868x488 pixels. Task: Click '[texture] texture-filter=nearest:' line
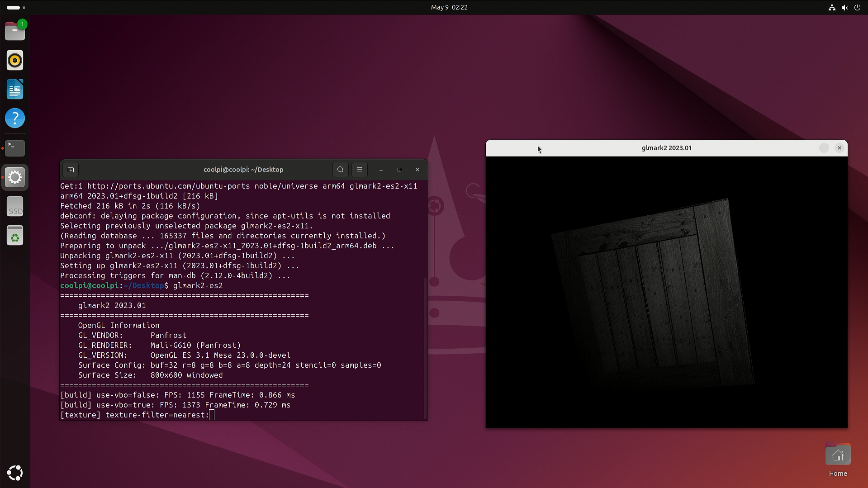coord(134,415)
